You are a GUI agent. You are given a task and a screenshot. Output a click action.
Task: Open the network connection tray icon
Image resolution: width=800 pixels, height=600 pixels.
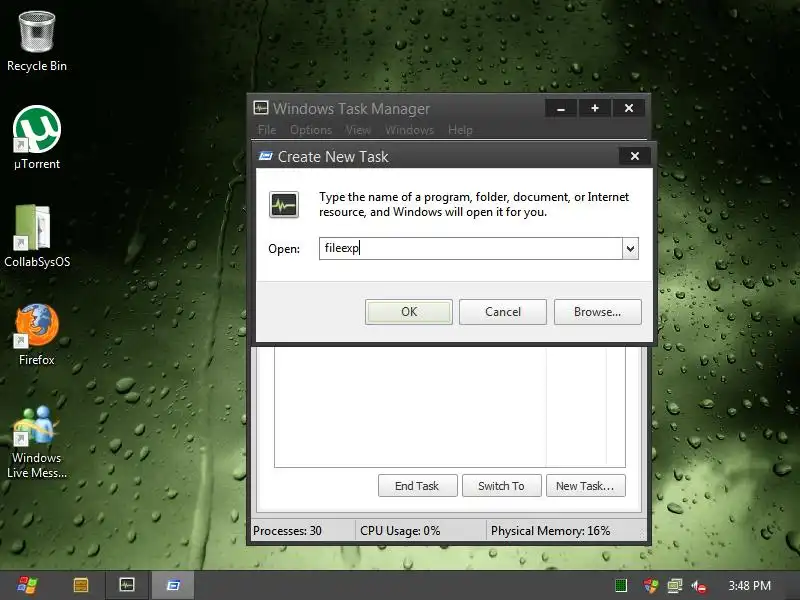pyautogui.click(x=674, y=586)
